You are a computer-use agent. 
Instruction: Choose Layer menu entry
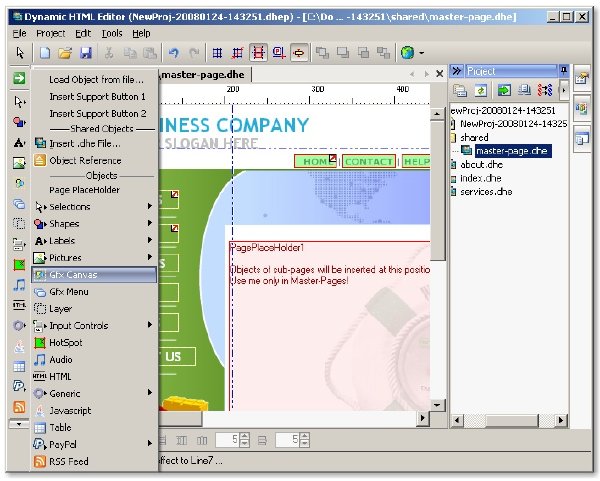(94, 308)
